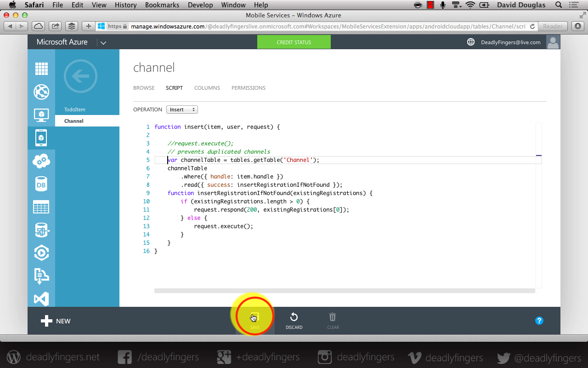Select the Channel table in list
The width and height of the screenshot is (588, 368).
coord(87,121)
